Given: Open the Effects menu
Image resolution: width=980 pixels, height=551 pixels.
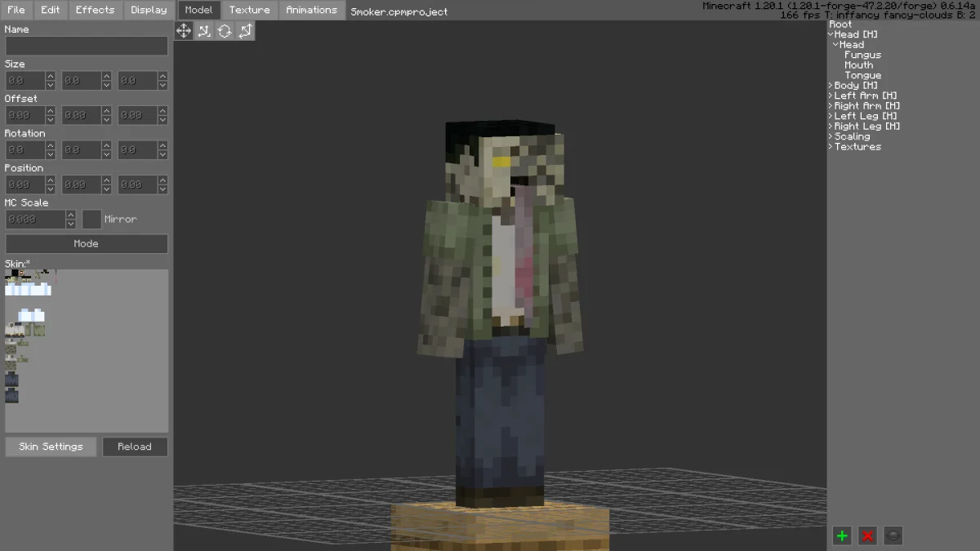Looking at the screenshot, I should (96, 10).
